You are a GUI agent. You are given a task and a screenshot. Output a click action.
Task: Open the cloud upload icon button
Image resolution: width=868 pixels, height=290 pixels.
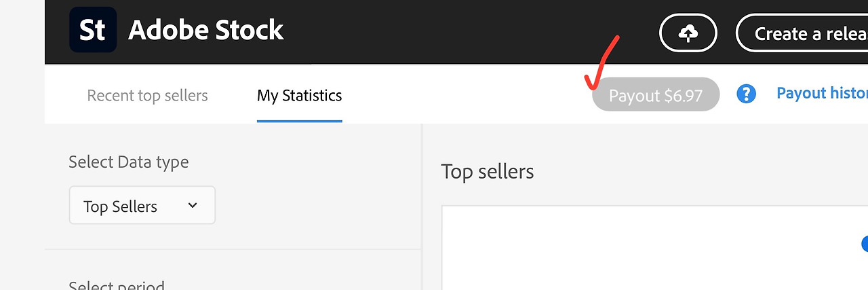[x=688, y=33]
